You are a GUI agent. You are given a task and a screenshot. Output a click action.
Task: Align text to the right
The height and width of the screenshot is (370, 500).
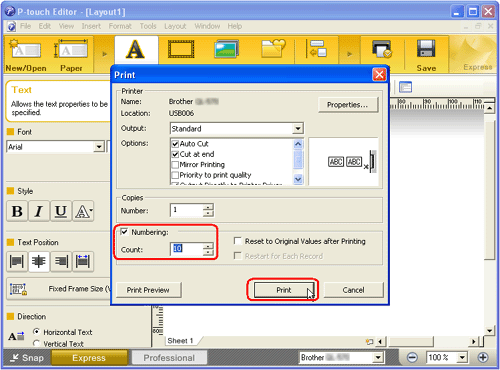coord(61,261)
